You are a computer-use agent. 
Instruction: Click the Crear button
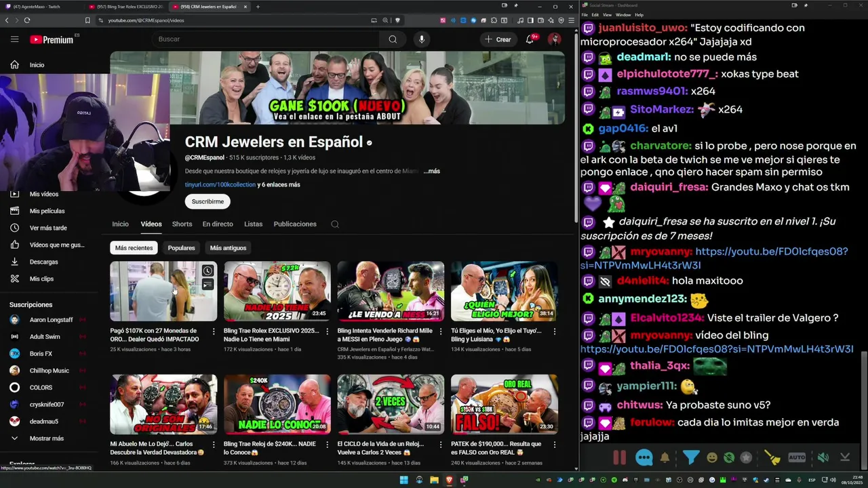[x=498, y=39]
